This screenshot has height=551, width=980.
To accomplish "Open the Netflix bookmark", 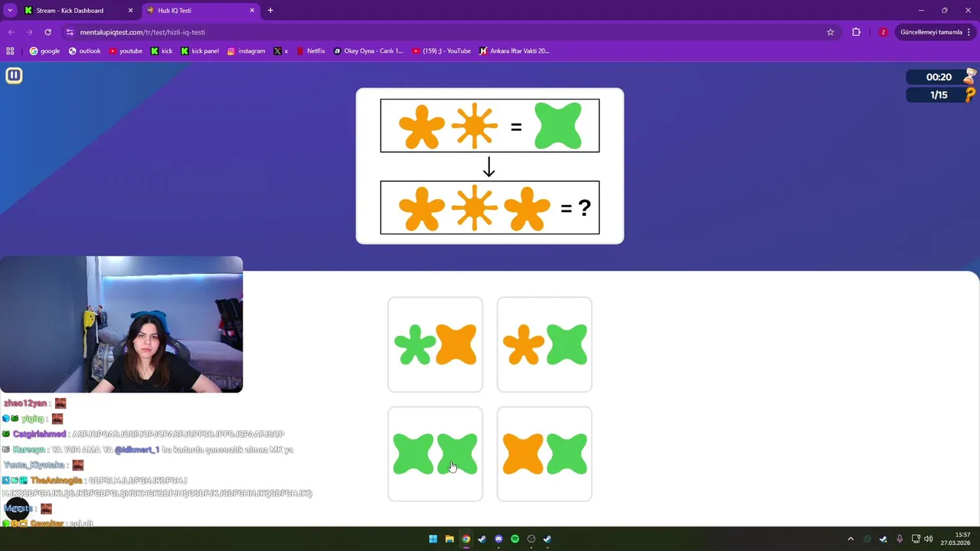I will (311, 51).
